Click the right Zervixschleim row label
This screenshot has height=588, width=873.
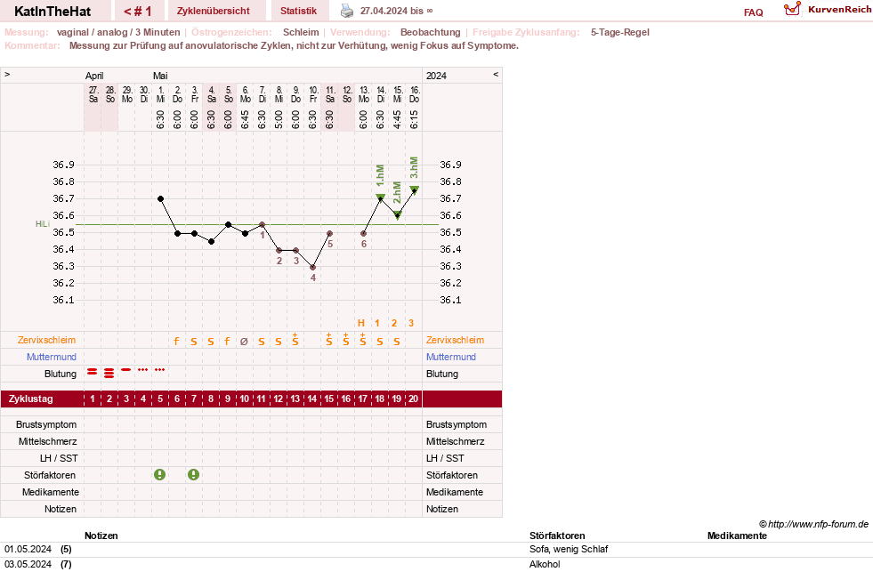455,340
